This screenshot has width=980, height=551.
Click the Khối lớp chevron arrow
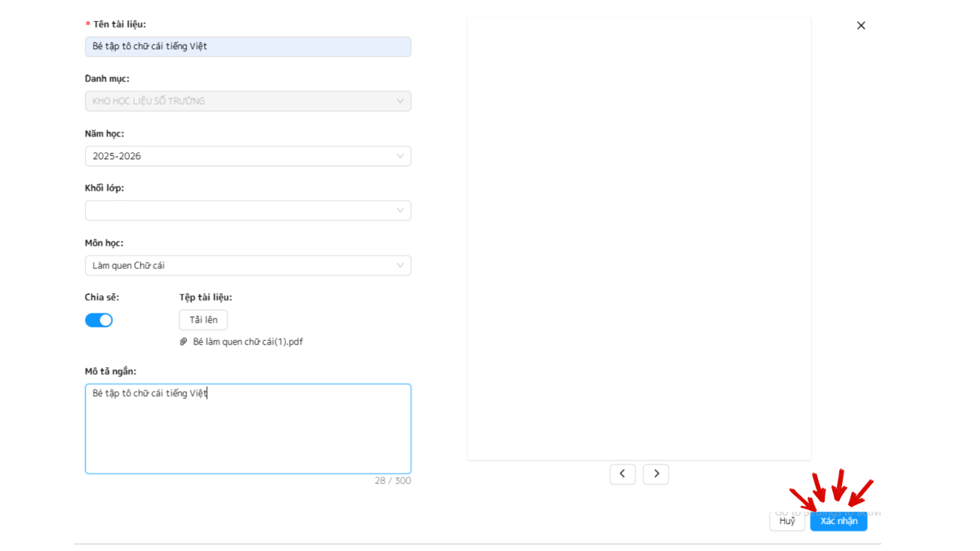pos(400,211)
